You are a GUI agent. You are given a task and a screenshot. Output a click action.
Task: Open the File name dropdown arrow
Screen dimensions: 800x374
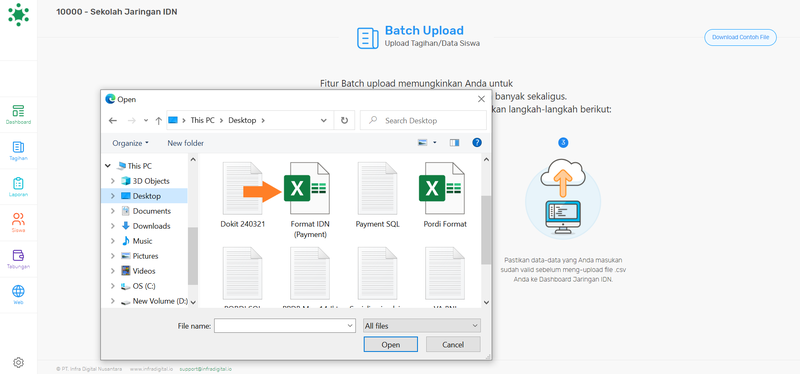(350, 326)
